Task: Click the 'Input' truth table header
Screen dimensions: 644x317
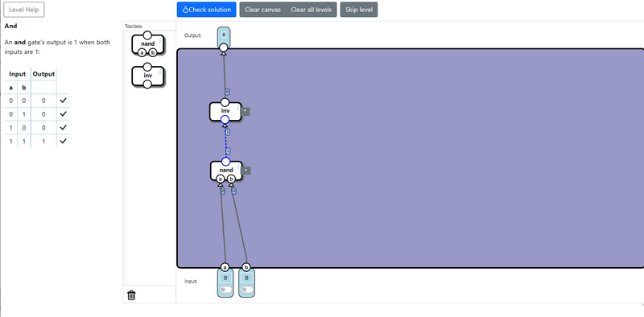Action: (x=17, y=74)
